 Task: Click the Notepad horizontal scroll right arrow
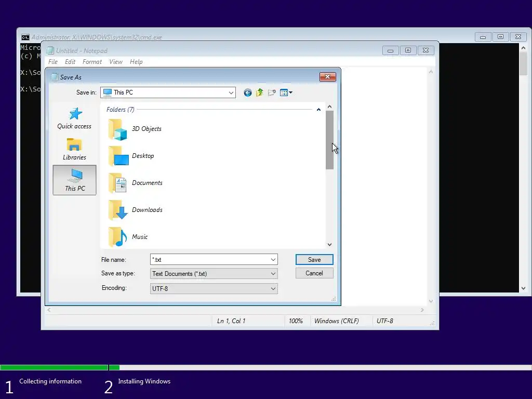422,310
